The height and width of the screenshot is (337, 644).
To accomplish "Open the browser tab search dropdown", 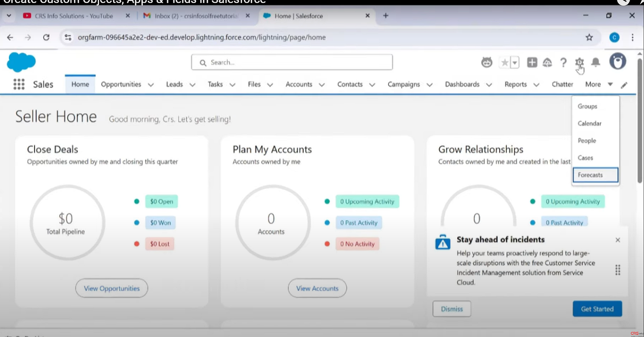I will pos(9,16).
